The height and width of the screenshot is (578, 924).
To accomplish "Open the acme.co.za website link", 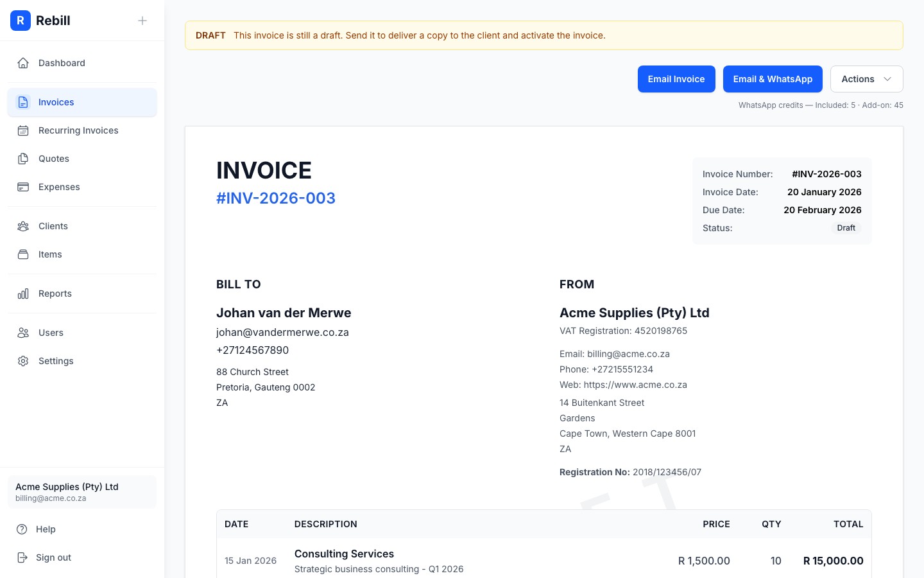I will click(635, 385).
